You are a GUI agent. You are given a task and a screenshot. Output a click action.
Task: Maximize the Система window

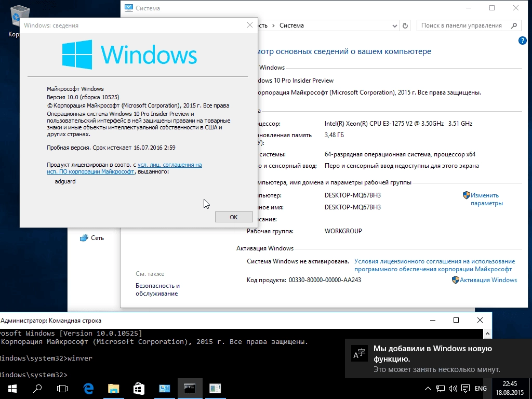[492, 8]
